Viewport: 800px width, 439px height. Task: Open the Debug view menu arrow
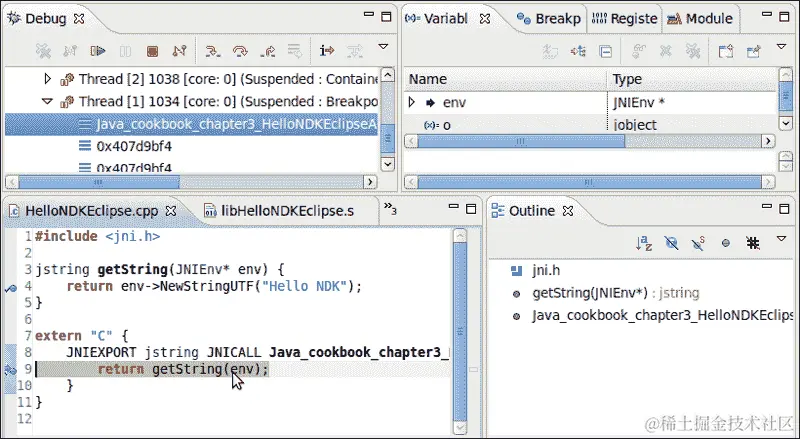tap(383, 46)
